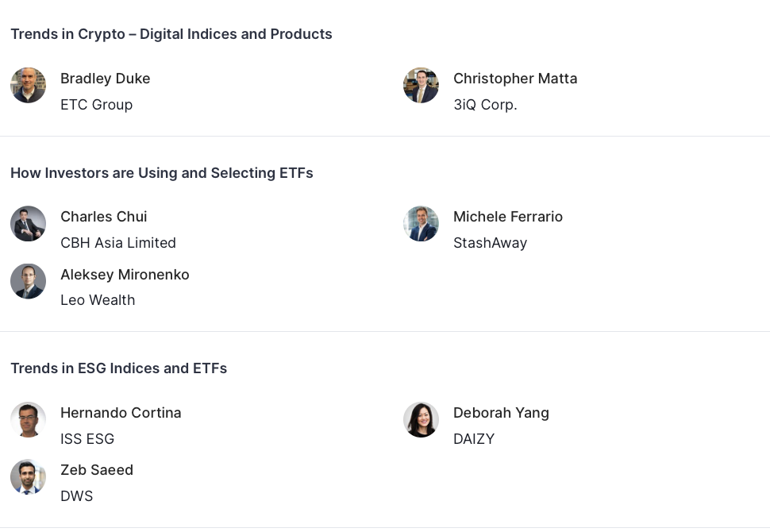Open How Investors are Using ETFs session

click(161, 173)
